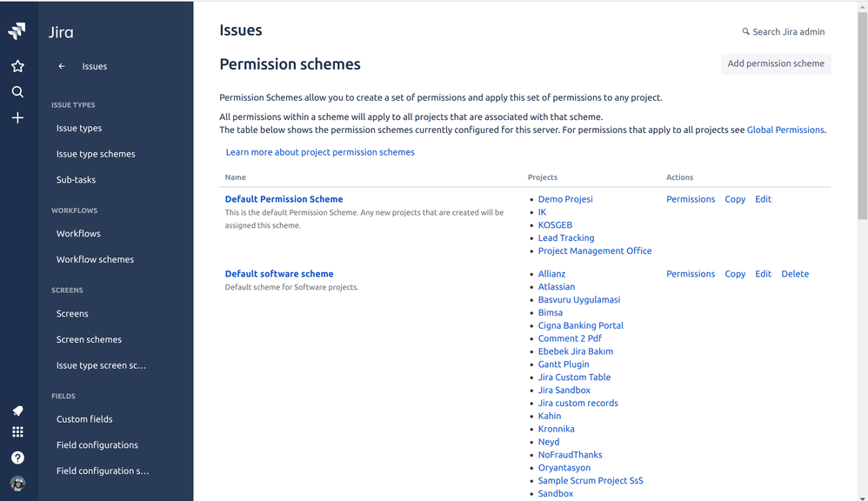Viewport: 868px width, 501px height.
Task: Open Global Permissions link
Action: point(785,130)
